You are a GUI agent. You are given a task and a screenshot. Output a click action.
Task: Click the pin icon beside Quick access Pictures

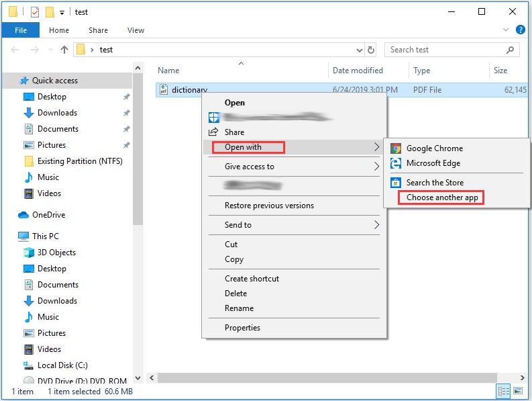point(127,145)
